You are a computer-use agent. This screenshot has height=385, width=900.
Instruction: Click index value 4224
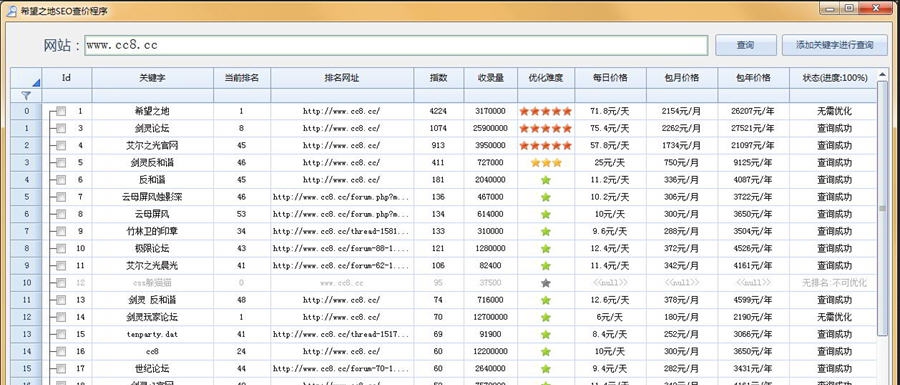click(x=438, y=111)
